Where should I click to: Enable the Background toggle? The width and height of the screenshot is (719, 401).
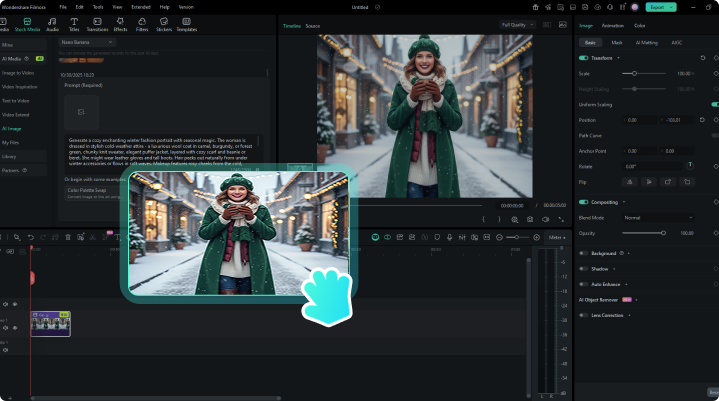583,253
